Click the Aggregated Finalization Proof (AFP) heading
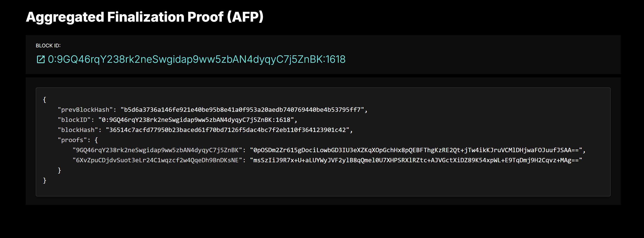644x238 pixels. point(145,17)
